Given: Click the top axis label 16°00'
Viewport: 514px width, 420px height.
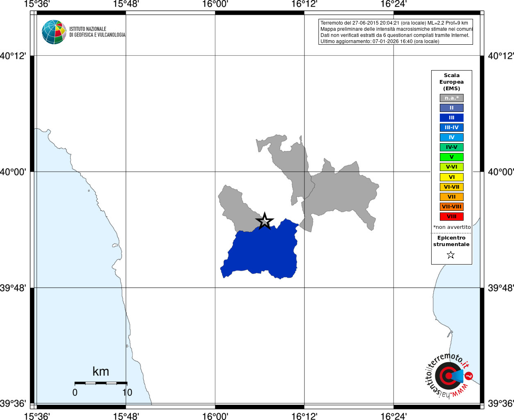Looking at the screenshot, I should click(215, 4).
